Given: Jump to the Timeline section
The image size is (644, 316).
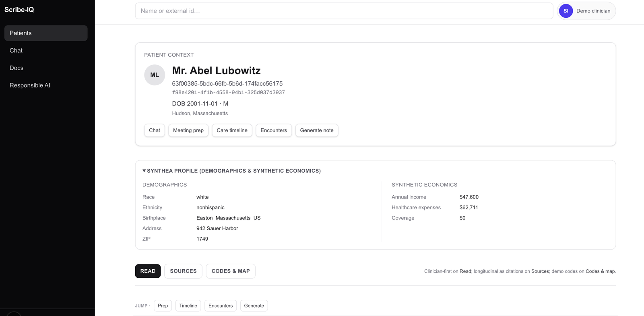Looking at the screenshot, I should 188,306.
